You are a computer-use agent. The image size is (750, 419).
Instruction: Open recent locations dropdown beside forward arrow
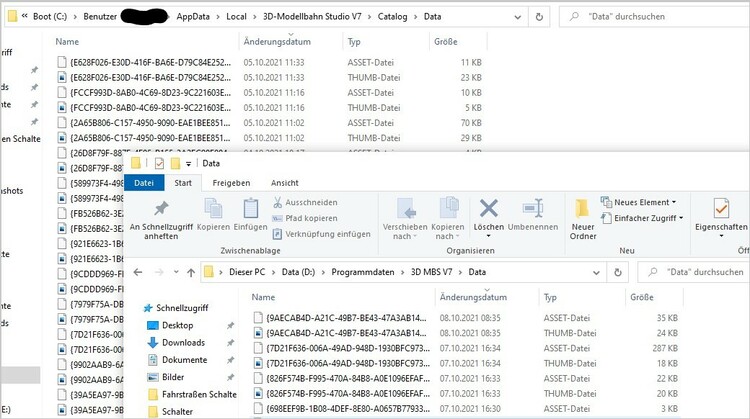176,272
